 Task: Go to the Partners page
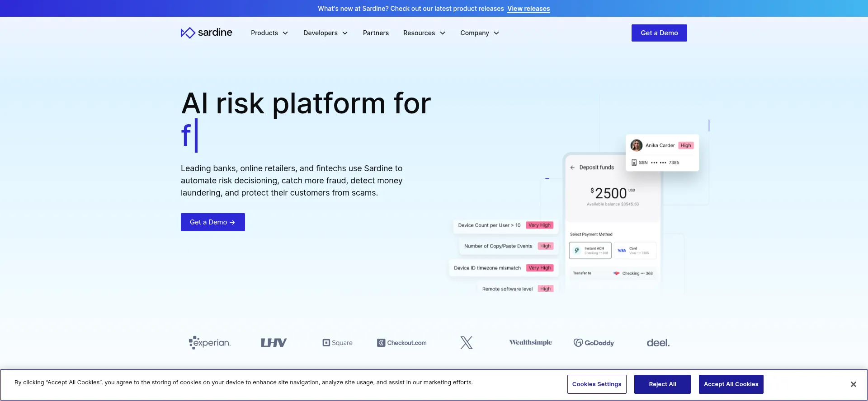(x=376, y=33)
